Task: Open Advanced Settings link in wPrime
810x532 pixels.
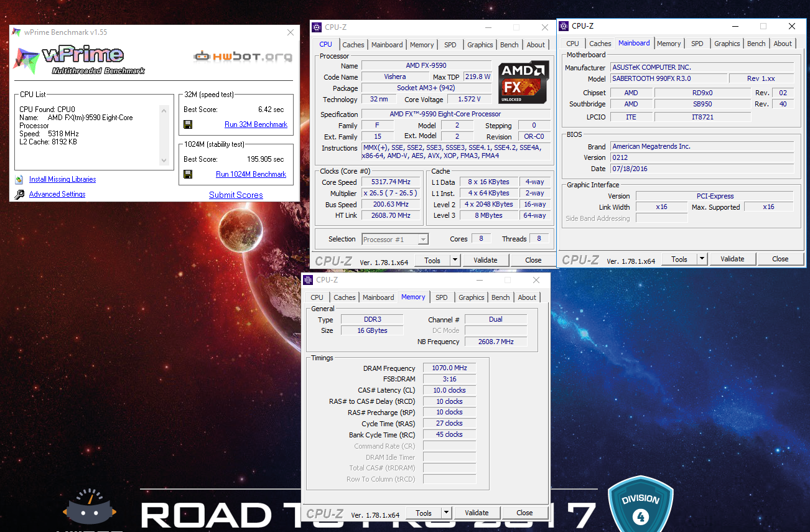Action: pyautogui.click(x=57, y=194)
